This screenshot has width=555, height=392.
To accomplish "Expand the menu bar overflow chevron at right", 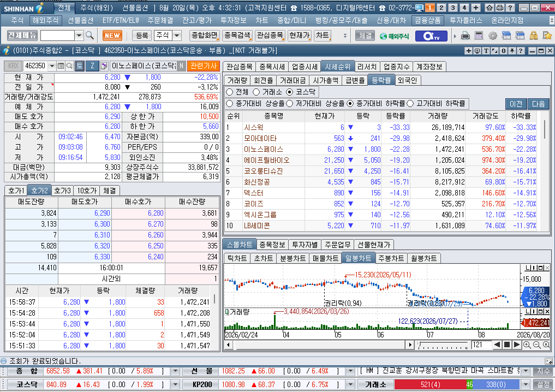I will (552, 21).
